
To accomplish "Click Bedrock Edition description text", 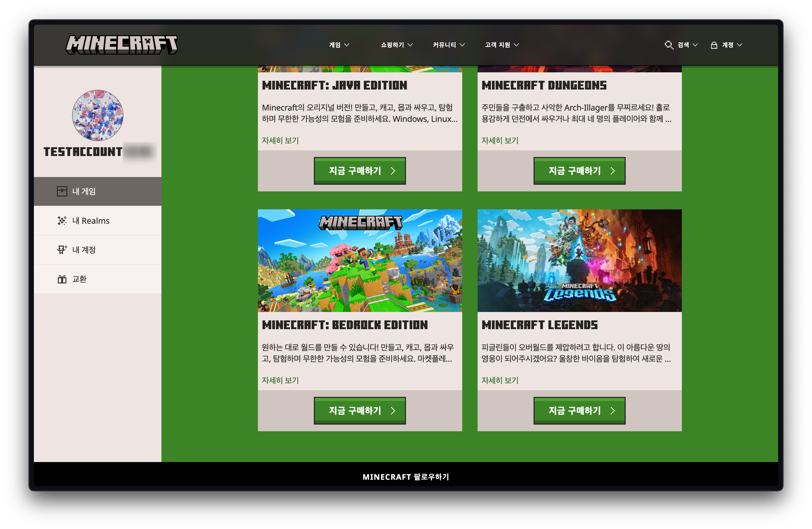I will 358,353.
